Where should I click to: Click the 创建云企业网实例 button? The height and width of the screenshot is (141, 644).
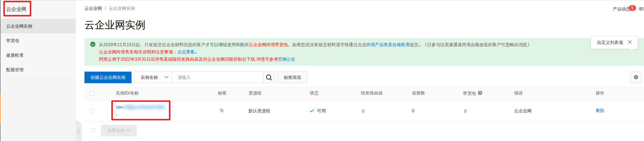coord(108,77)
